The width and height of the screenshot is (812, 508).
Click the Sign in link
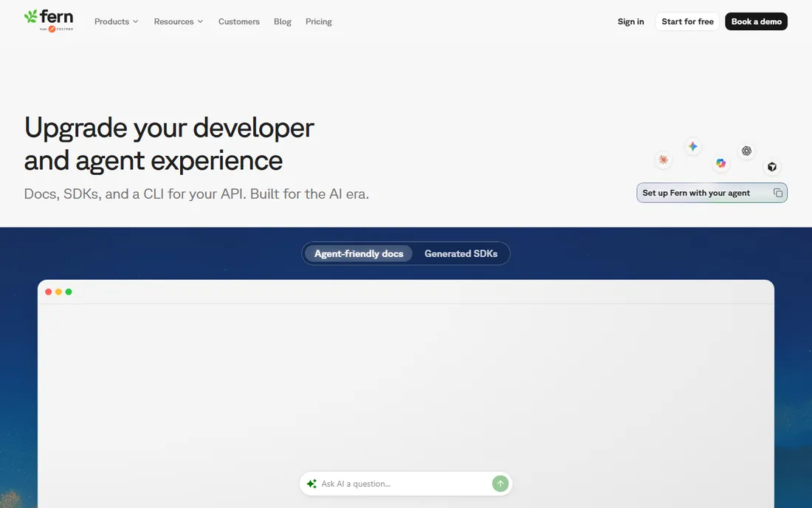pos(630,21)
